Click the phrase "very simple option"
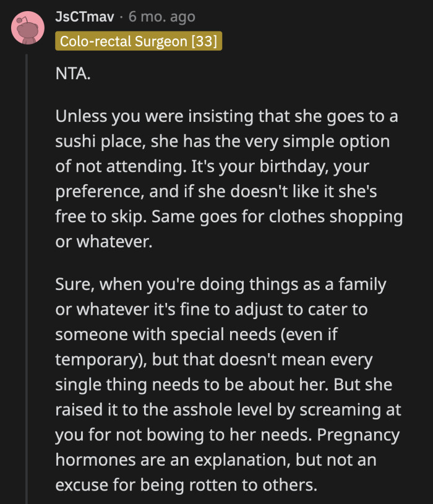This screenshot has height=504, width=433. click(x=286, y=142)
